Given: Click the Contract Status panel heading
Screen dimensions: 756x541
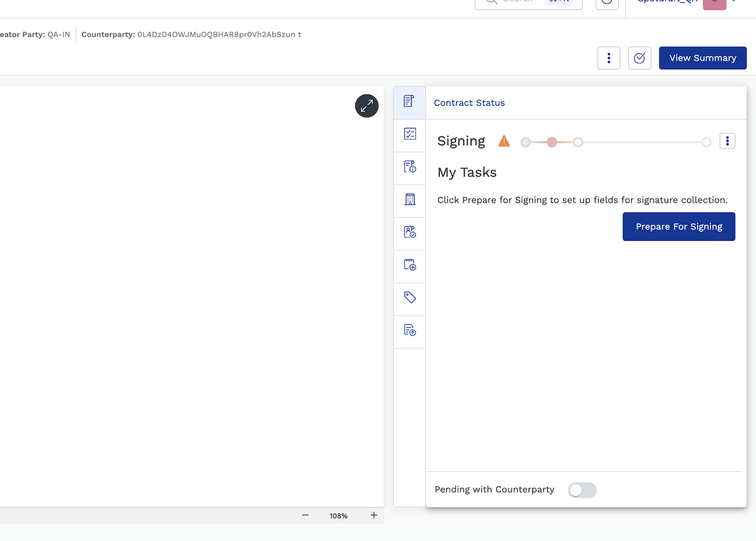Looking at the screenshot, I should [469, 103].
